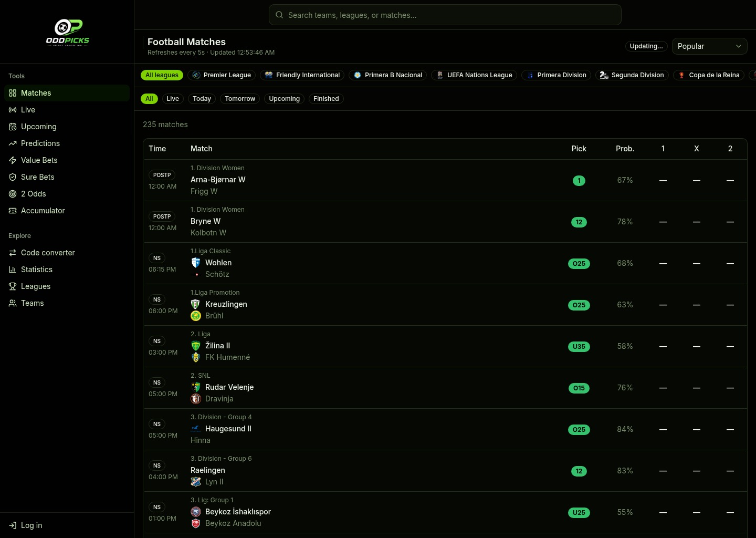The height and width of the screenshot is (538, 756).
Task: Click the 2 Odds target icon
Action: [13, 194]
